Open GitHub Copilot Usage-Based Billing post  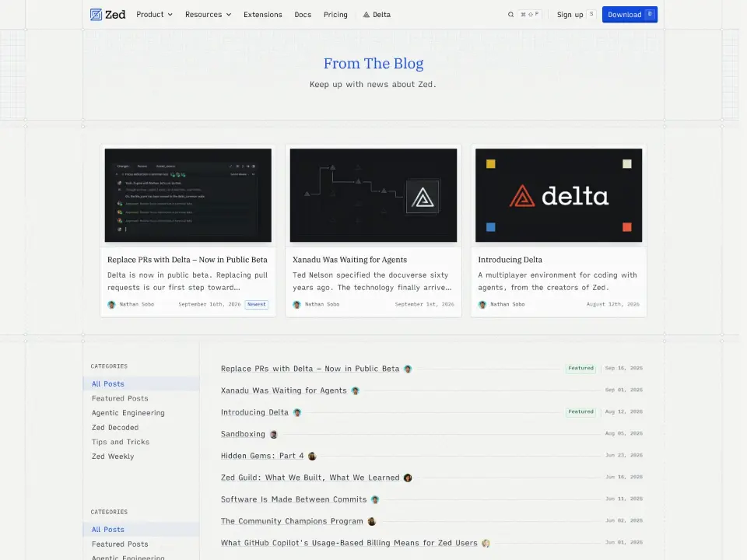[x=349, y=544]
